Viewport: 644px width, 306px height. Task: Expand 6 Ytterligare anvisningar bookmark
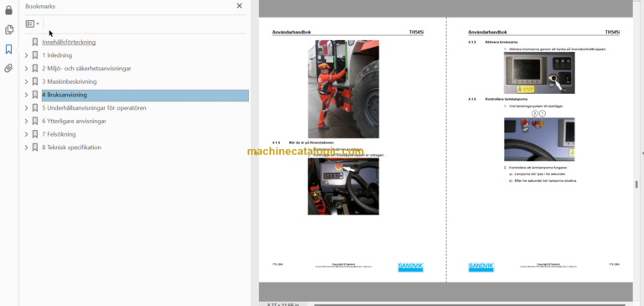click(x=26, y=121)
